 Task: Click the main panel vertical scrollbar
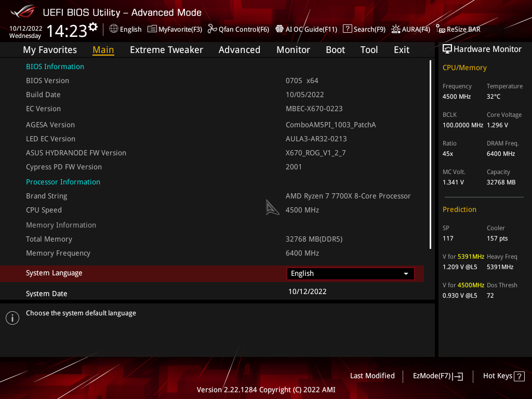coord(430,154)
